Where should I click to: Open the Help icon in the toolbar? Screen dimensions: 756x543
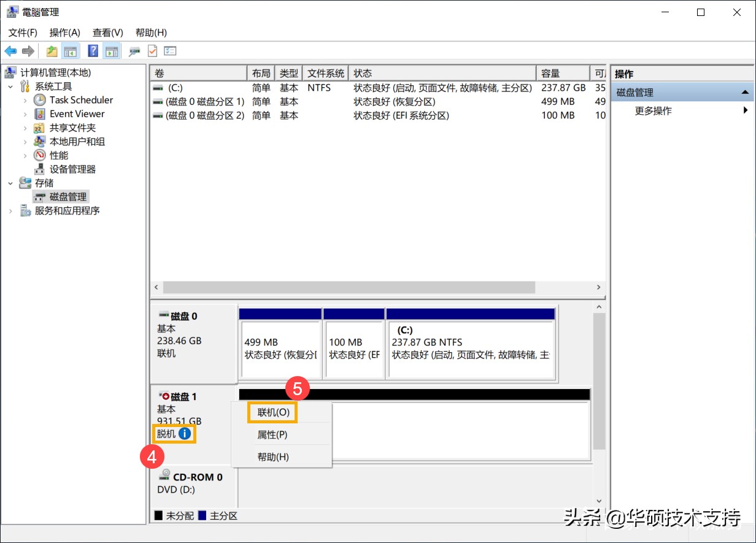click(93, 51)
